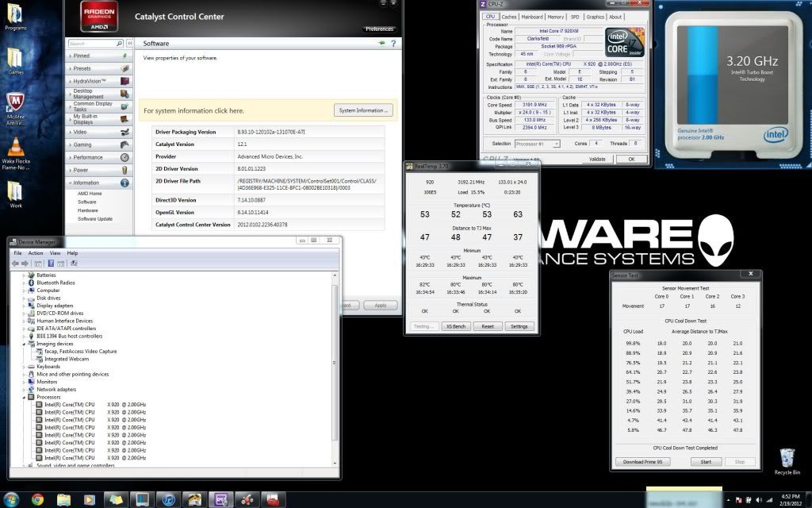This screenshot has height=508, width=812.
Task: Collapse the Catalyst sidebar with double-arrow button
Action: (129, 44)
